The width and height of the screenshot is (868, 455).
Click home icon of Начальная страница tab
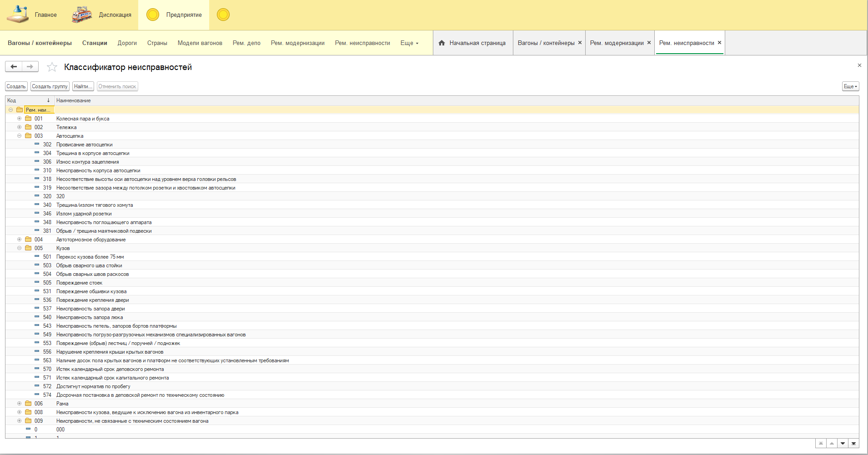pos(442,43)
